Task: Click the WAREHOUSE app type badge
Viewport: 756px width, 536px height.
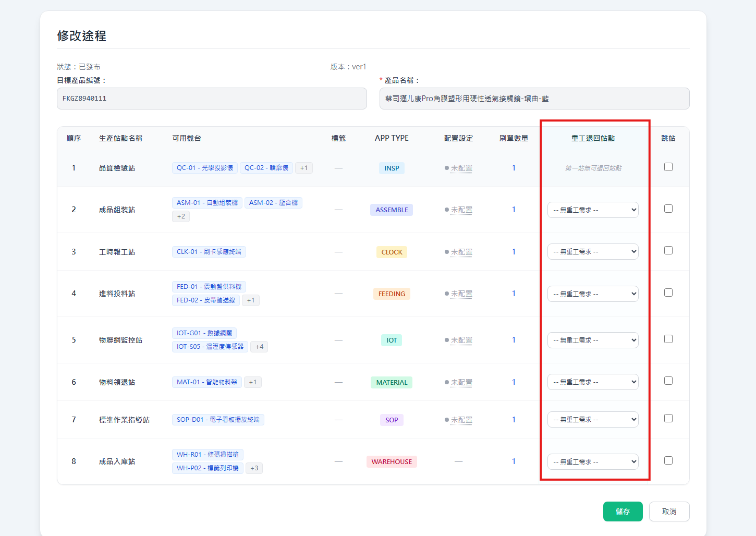Action: click(x=392, y=461)
